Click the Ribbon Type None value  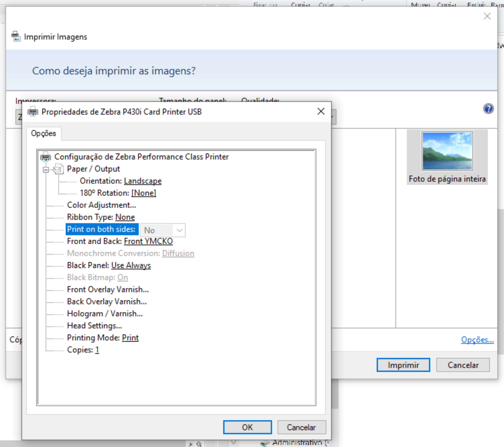125,217
